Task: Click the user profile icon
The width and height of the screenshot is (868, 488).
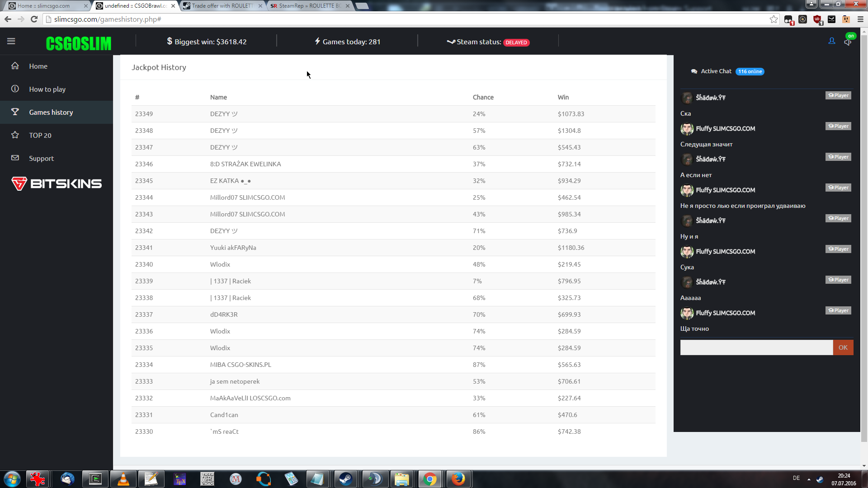Action: pyautogui.click(x=831, y=41)
